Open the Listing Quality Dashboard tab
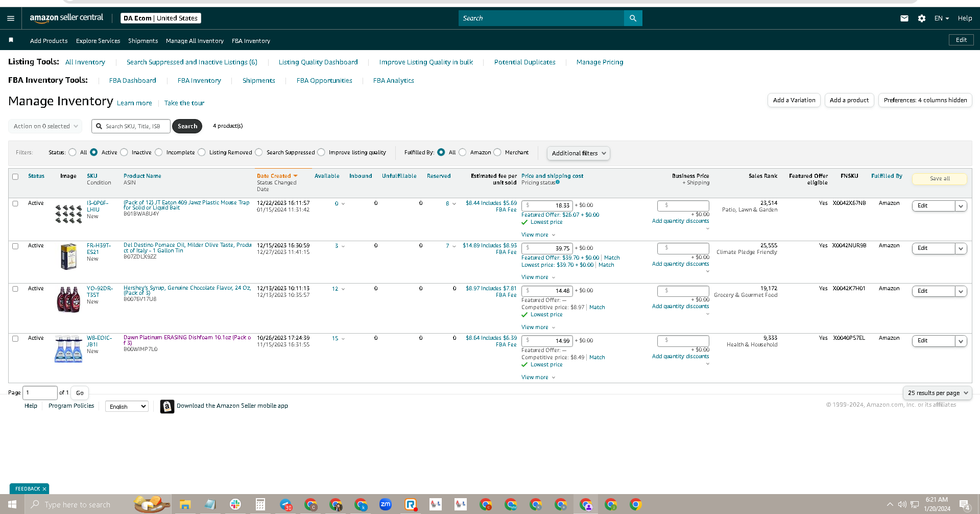980x514 pixels. [x=318, y=62]
